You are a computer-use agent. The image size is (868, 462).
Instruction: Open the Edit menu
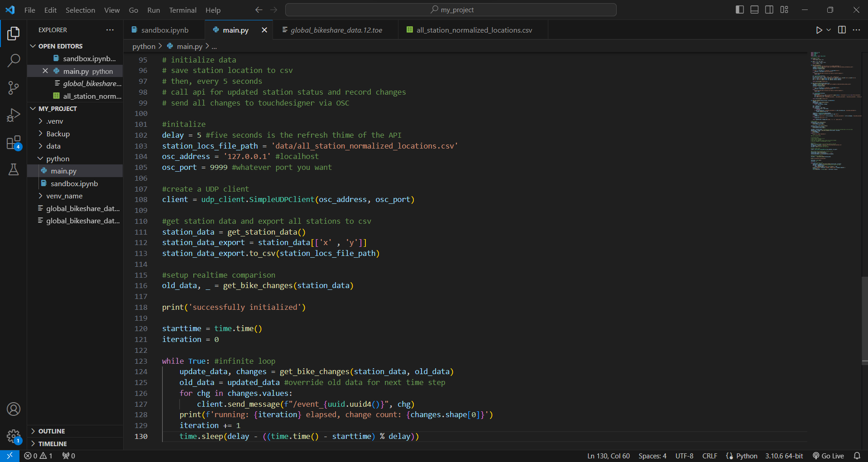[x=50, y=10]
